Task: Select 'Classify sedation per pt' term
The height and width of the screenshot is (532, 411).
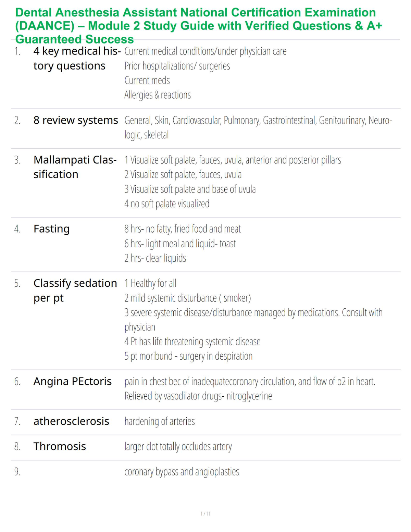Action: click(75, 290)
